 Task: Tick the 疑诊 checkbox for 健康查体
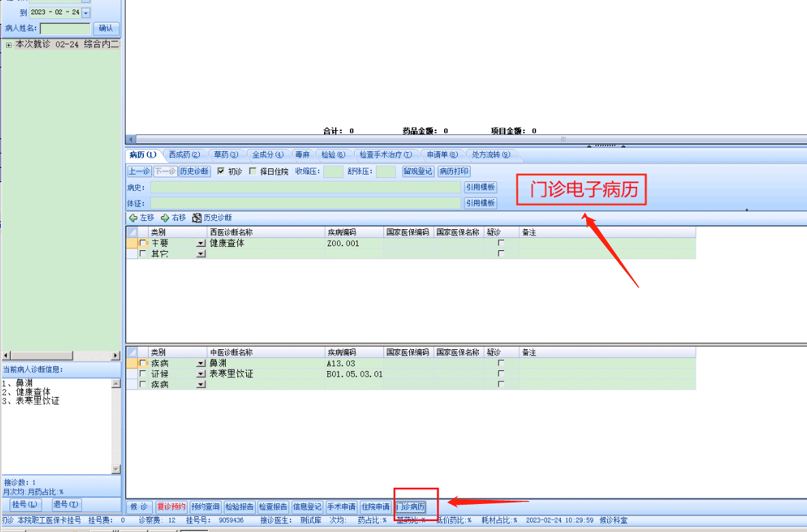[501, 243]
